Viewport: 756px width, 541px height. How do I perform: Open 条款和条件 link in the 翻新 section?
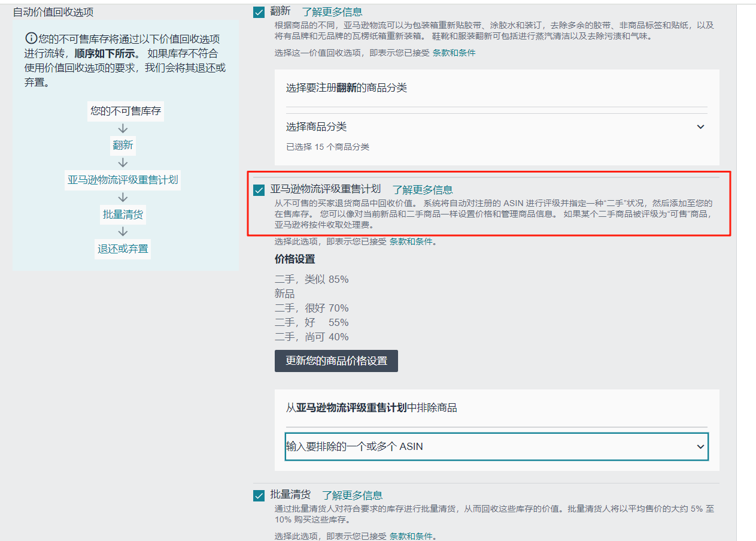coord(454,53)
